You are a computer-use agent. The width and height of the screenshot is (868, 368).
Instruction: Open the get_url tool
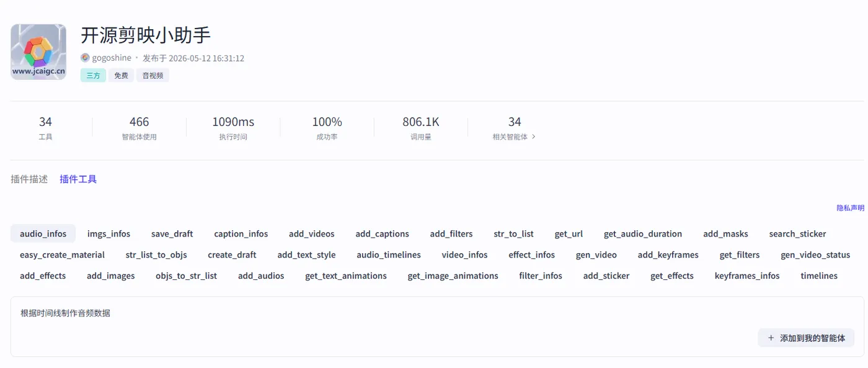point(569,234)
